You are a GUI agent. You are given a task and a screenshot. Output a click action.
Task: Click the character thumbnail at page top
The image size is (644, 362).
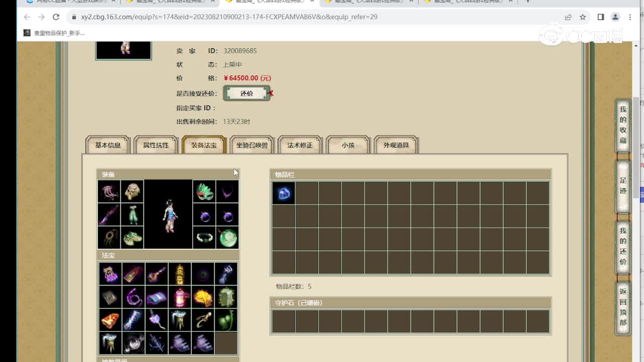tap(124, 50)
